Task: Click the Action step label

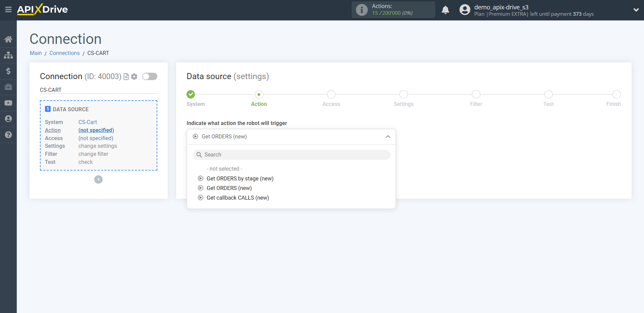Action: [259, 104]
